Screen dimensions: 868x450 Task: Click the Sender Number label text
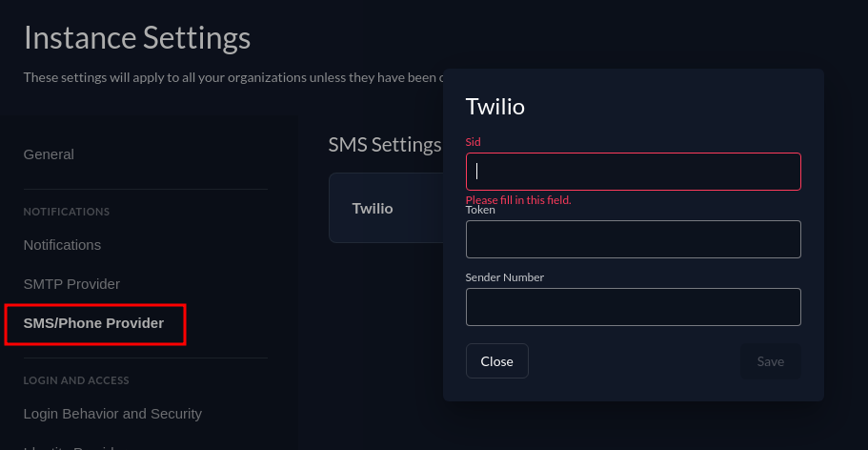(504, 277)
